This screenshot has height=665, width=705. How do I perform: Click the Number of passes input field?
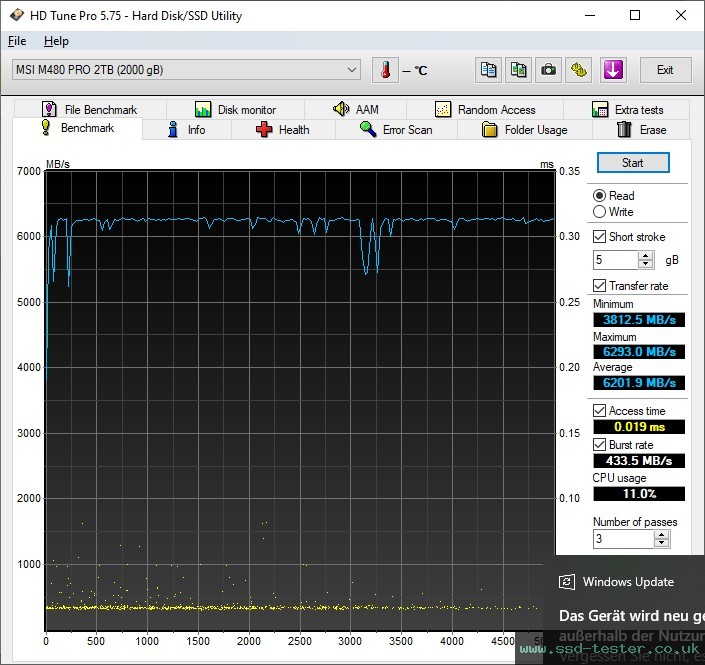pyautogui.click(x=624, y=539)
